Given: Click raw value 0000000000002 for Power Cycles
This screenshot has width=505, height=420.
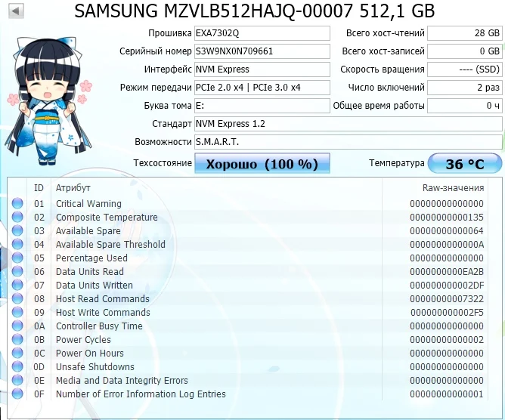Looking at the screenshot, I should coord(446,339).
